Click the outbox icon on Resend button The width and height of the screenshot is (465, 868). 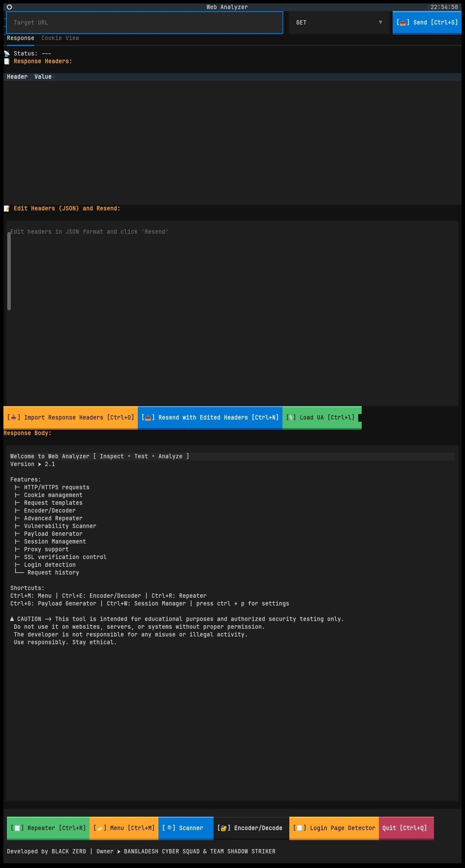(x=148, y=417)
